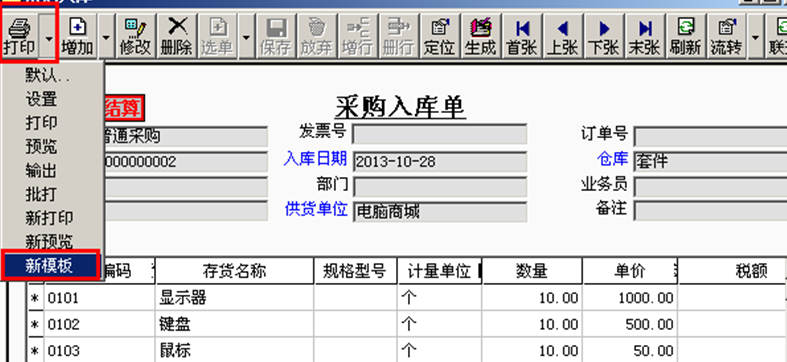Select 新打印 in the print menu
The width and height of the screenshot is (787, 362).
point(53,218)
